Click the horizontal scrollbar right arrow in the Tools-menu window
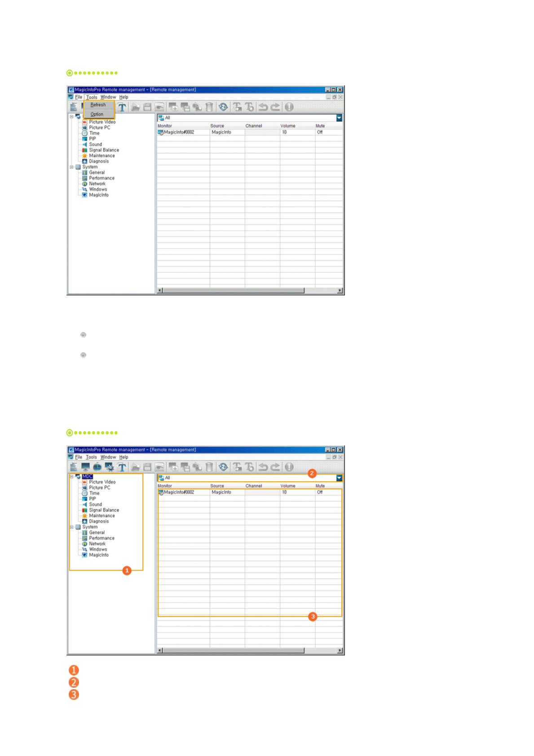534x756 pixels. click(340, 290)
